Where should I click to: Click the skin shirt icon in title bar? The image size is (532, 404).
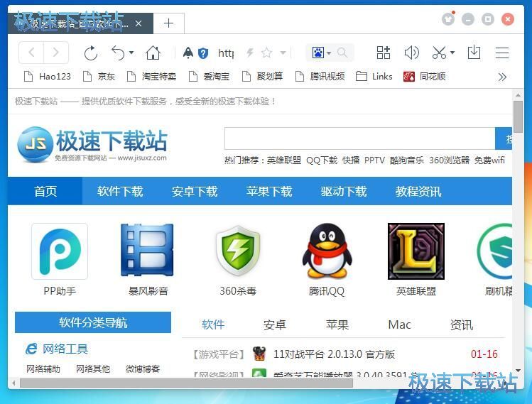click(448, 19)
